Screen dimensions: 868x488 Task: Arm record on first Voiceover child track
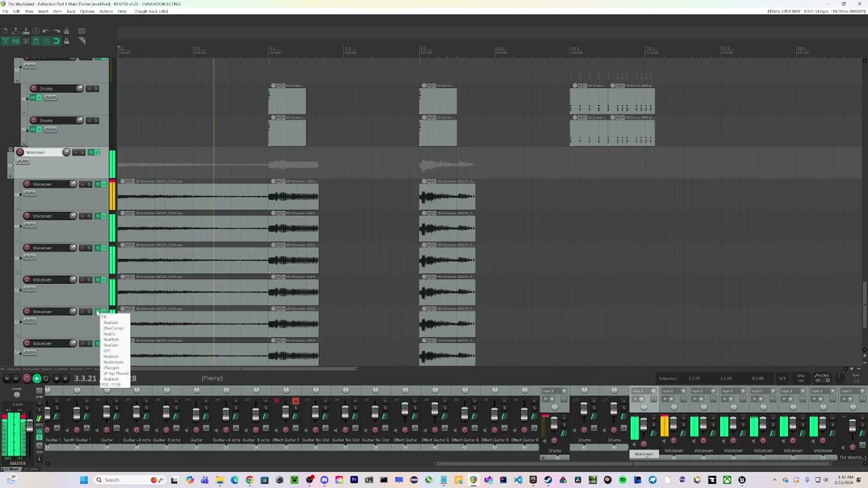(26, 184)
